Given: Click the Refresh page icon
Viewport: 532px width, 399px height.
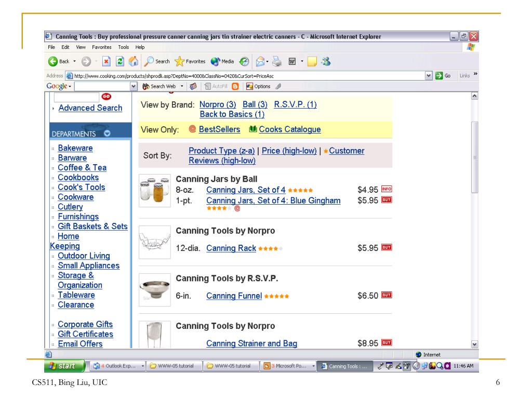Looking at the screenshot, I should (x=120, y=61).
